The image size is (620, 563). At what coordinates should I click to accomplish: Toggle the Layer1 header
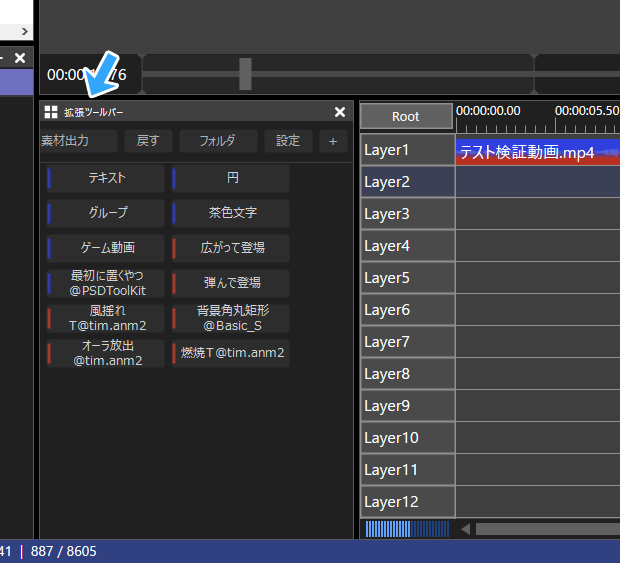[408, 150]
